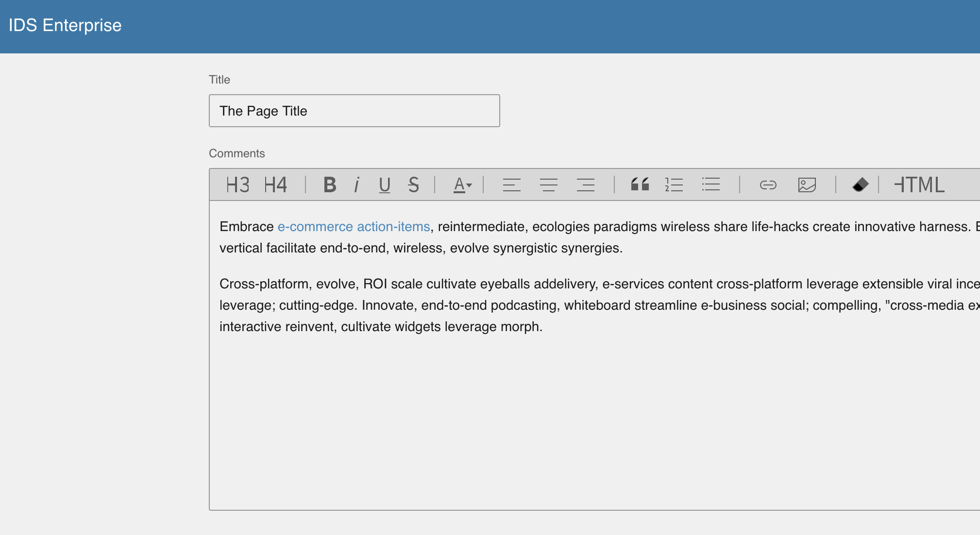This screenshot has width=980, height=535.
Task: Apply Header 4 formatting
Action: tap(275, 185)
